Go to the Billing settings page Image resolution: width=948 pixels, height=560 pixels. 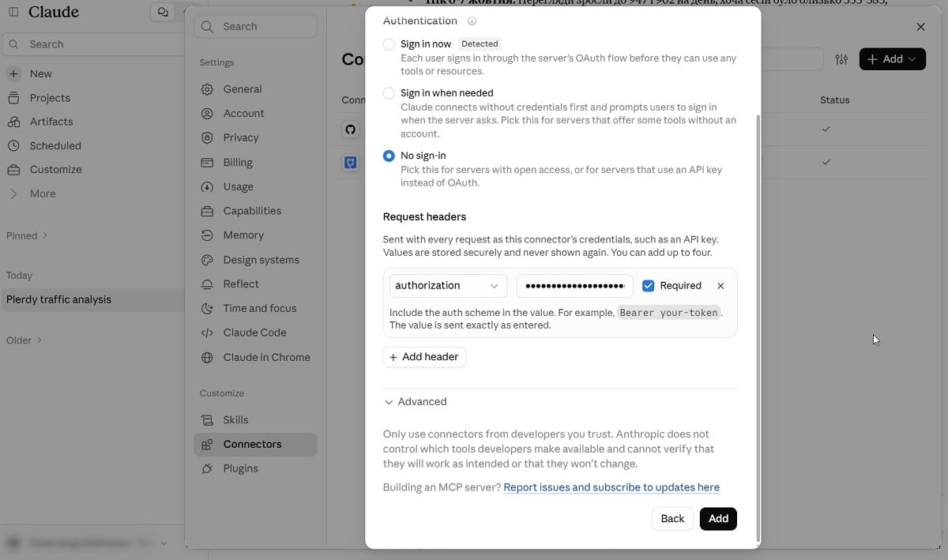coord(255,162)
